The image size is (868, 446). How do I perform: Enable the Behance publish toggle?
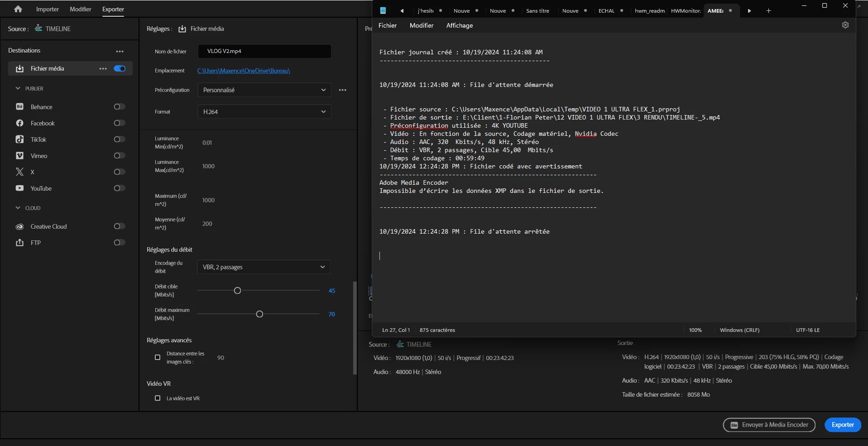tap(120, 107)
